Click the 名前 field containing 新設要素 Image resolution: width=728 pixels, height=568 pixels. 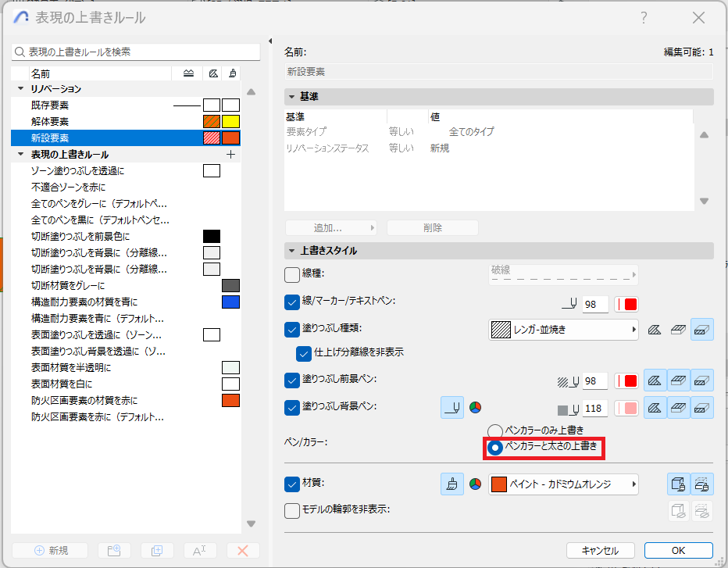pyautogui.click(x=498, y=72)
